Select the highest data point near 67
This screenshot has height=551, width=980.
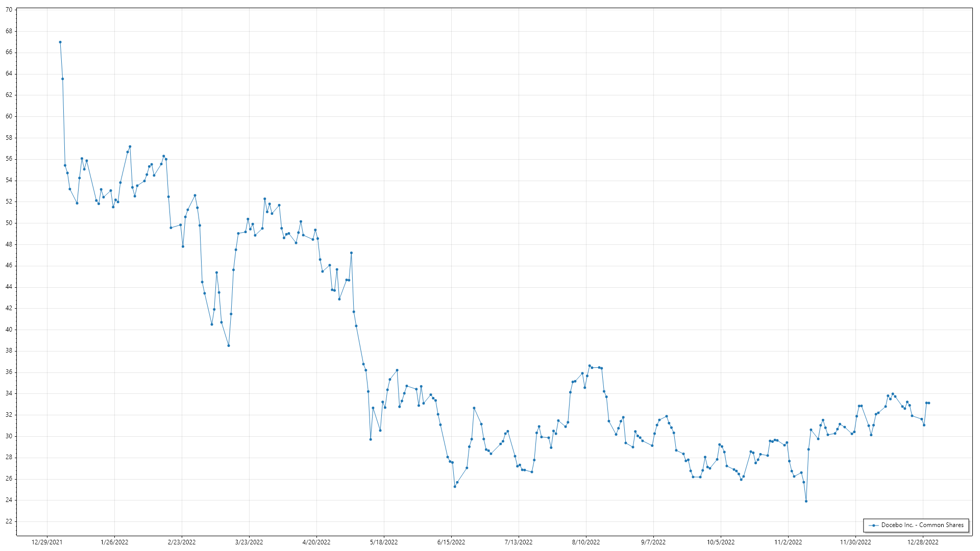(60, 42)
